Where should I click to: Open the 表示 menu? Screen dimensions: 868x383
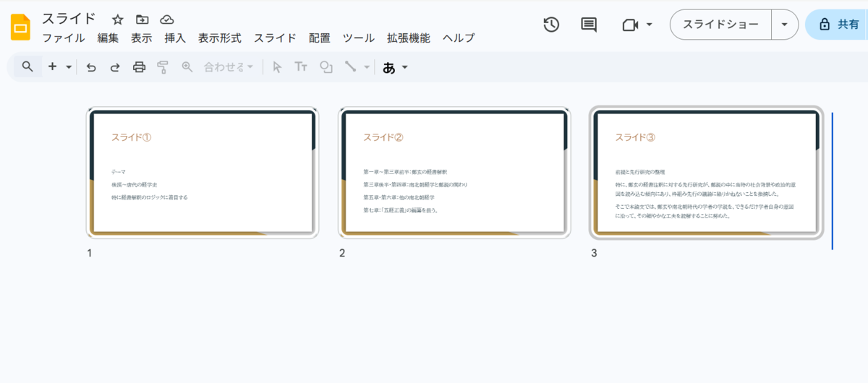tap(142, 38)
